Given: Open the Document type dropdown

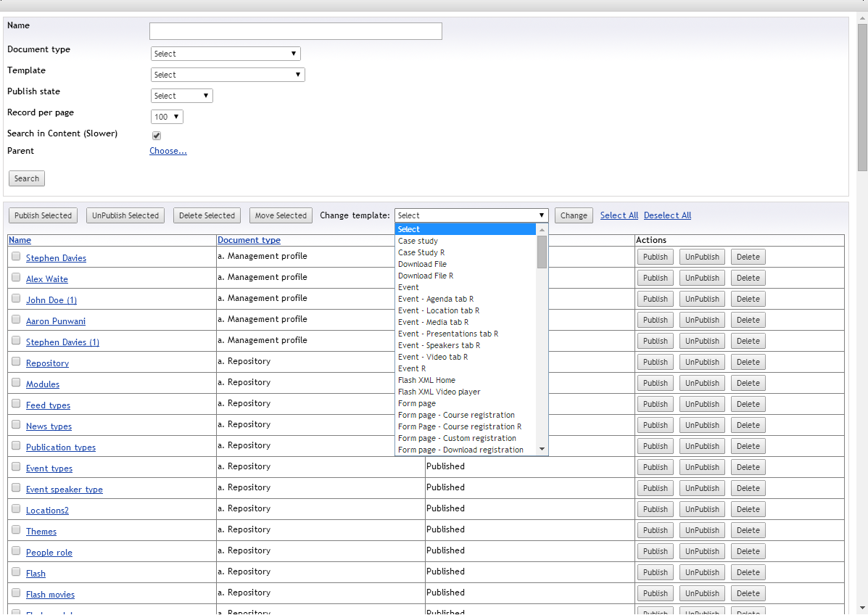Looking at the screenshot, I should coord(226,54).
